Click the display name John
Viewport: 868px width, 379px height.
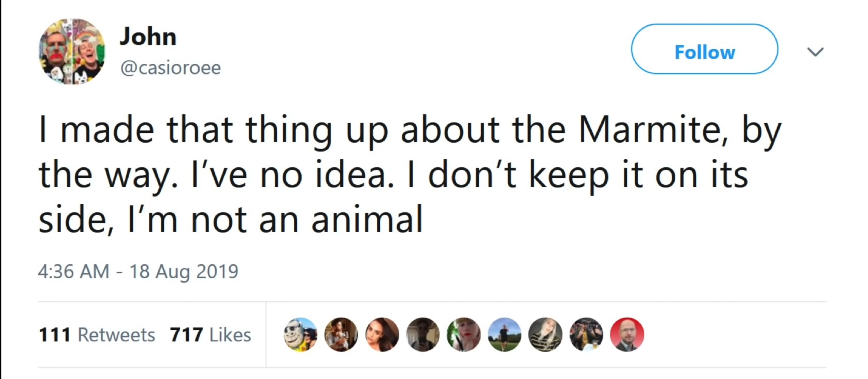click(148, 36)
